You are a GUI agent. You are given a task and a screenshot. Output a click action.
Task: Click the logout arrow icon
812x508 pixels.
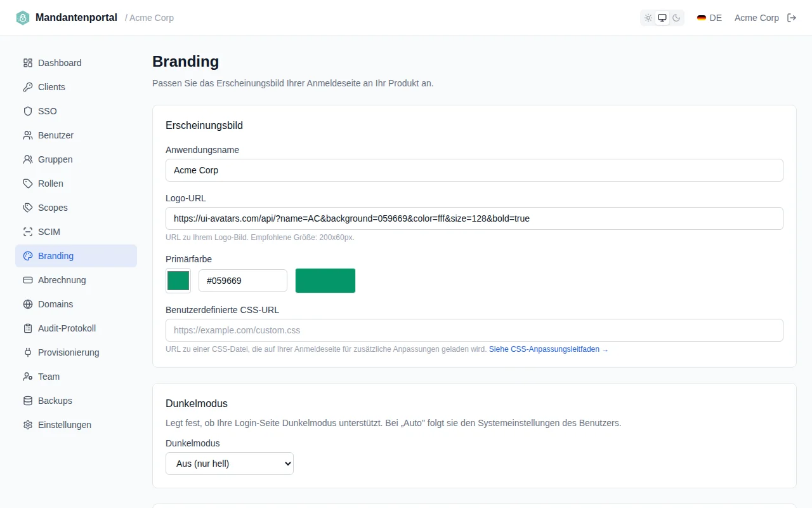(x=792, y=18)
